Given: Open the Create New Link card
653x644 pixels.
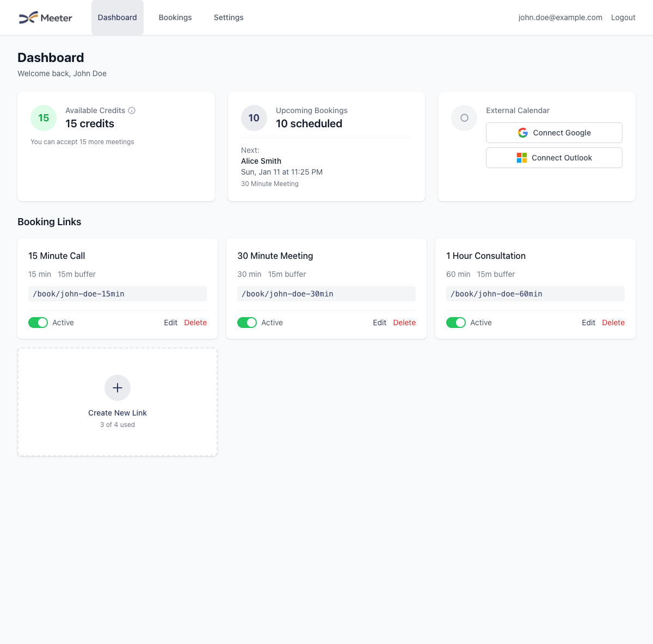Looking at the screenshot, I should pos(117,402).
